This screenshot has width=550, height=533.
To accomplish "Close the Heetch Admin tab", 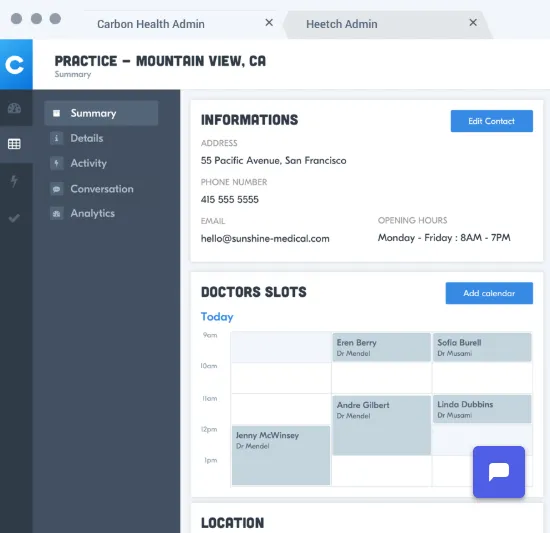I will coord(473,23).
